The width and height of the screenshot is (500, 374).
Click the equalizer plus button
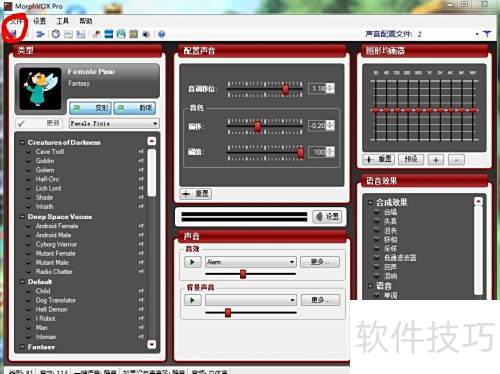coord(436,160)
